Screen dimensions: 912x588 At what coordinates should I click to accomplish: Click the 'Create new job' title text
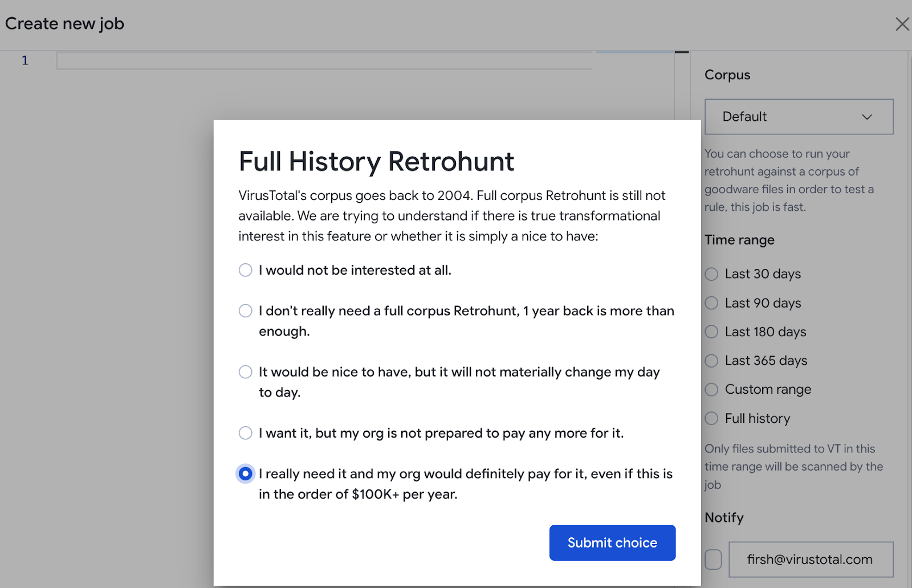click(64, 24)
